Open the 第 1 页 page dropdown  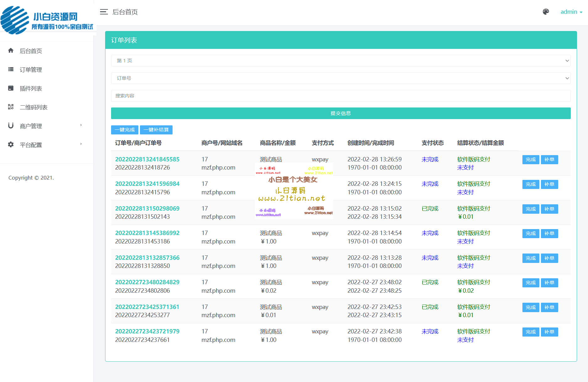(340, 61)
